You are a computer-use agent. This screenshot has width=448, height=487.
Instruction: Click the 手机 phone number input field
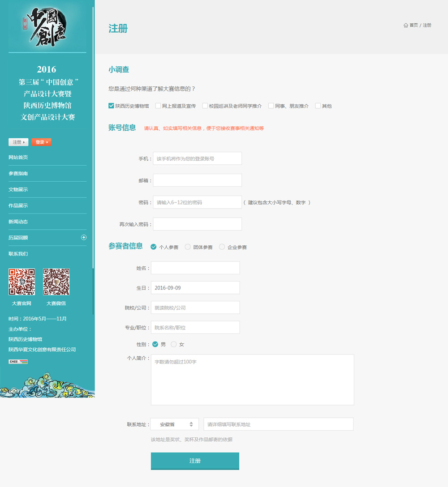click(x=197, y=158)
